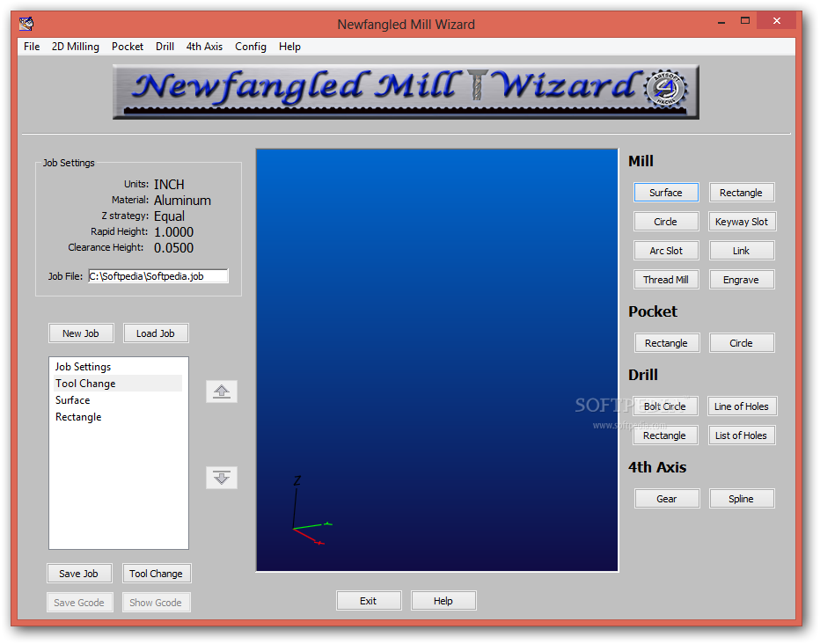Screen dimensions: 820x644
Task: Click the INCH units value
Action: [x=169, y=185]
